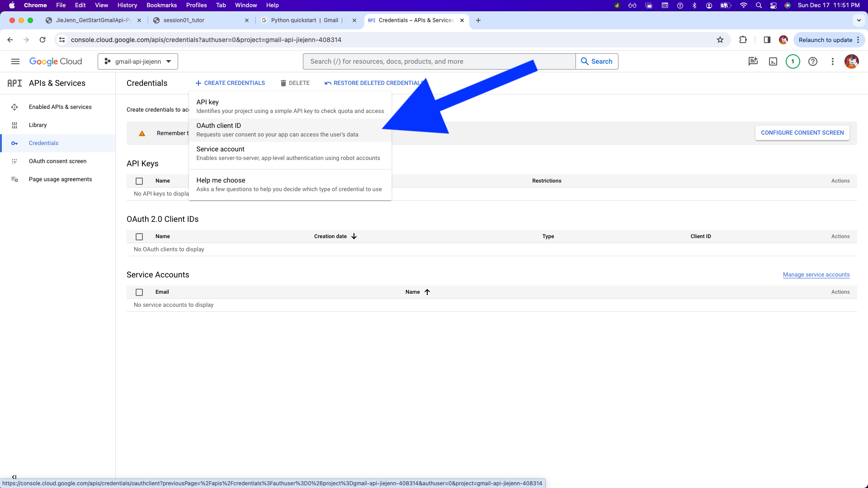The height and width of the screenshot is (488, 868).
Task: Reload the current page
Action: [x=42, y=40]
